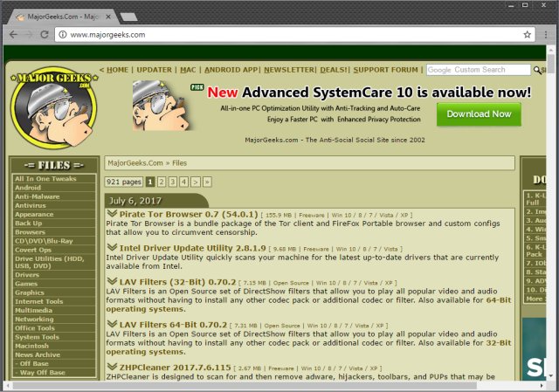Open ANDROID APP menu link
The image size is (559, 392).
[x=231, y=70]
